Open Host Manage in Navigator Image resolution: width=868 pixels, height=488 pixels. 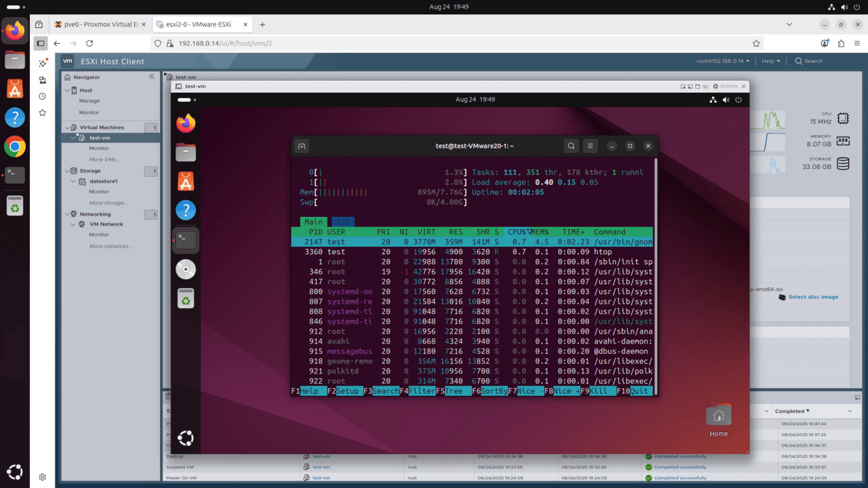(x=90, y=101)
